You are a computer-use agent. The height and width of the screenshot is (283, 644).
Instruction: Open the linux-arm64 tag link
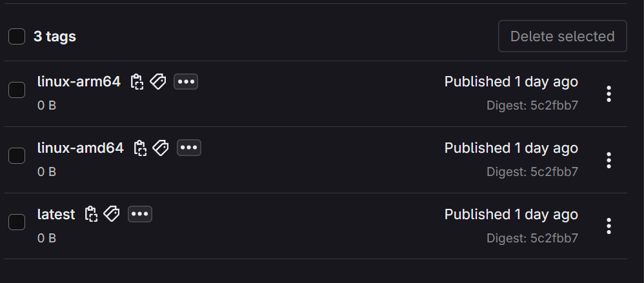(79, 82)
